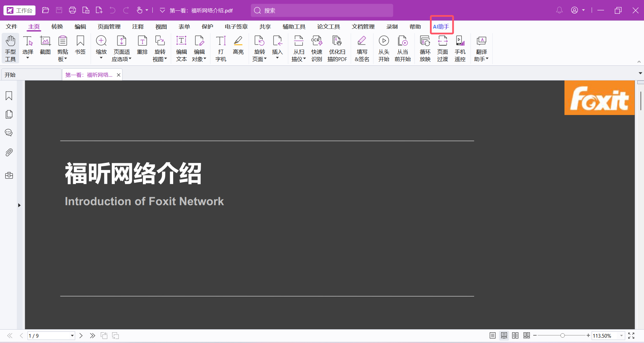The width and height of the screenshot is (644, 343).
Task: Open the Comments panel in sidebar
Action: click(x=9, y=133)
